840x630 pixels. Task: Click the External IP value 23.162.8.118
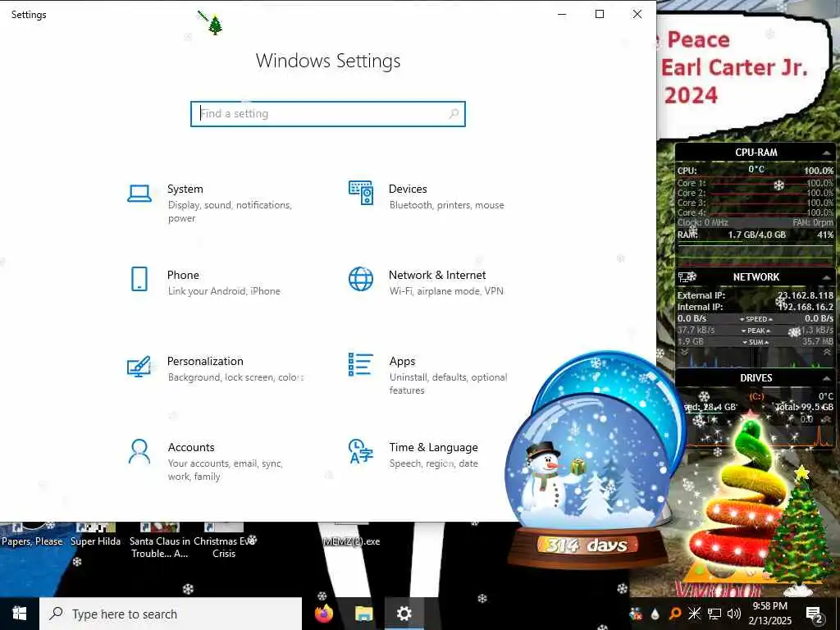click(x=806, y=295)
